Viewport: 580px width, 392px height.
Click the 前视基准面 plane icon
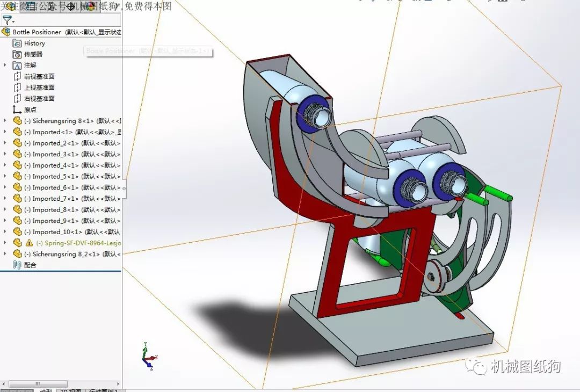17,77
